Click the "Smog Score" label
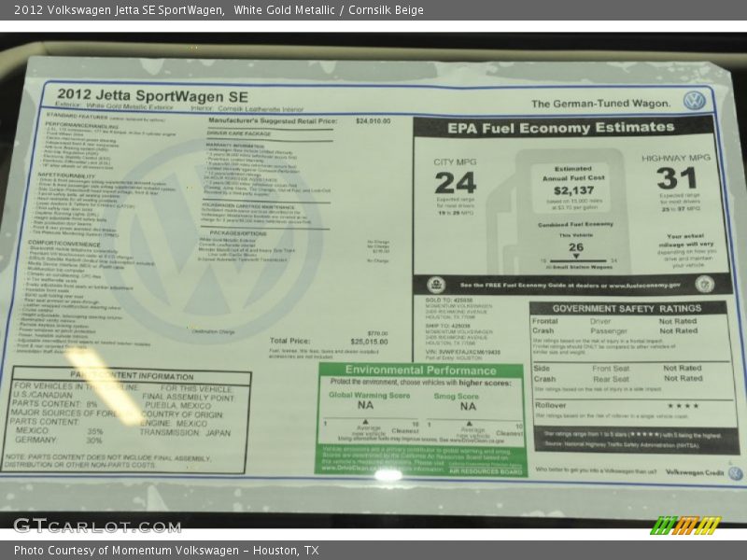This screenshot has height=560, width=747. tap(456, 396)
